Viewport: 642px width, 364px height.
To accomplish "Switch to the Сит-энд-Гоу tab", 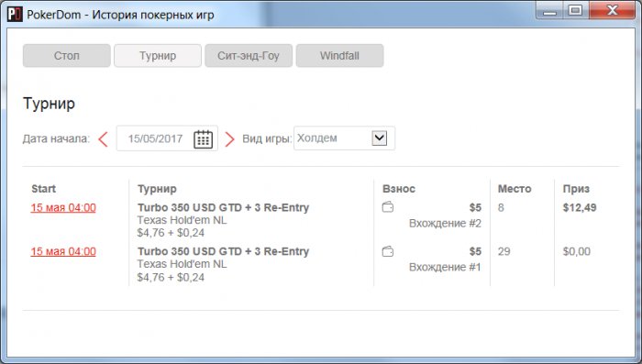I will pyautogui.click(x=249, y=56).
